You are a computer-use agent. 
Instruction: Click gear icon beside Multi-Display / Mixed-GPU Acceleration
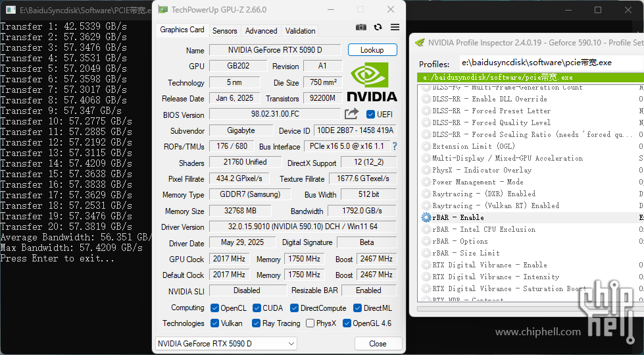pos(426,158)
